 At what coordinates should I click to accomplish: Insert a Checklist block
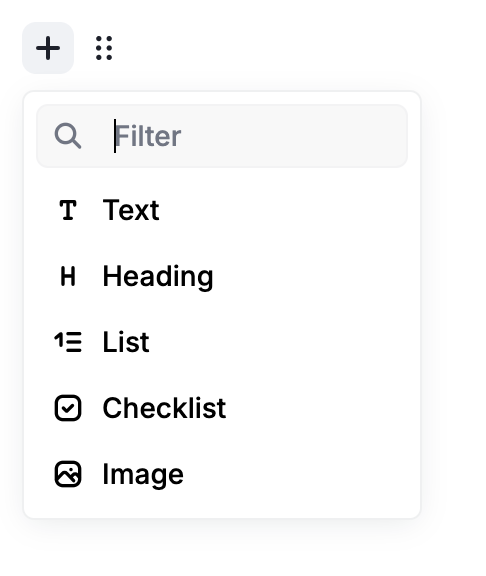point(222,408)
